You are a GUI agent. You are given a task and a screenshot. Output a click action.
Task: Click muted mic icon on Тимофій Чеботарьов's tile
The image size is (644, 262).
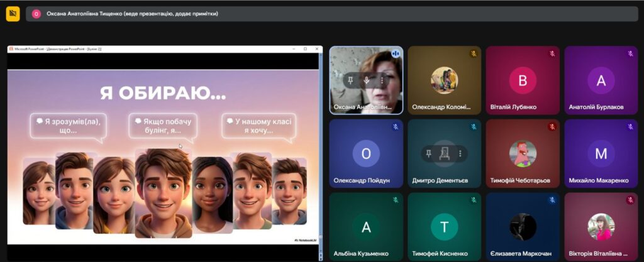click(552, 127)
